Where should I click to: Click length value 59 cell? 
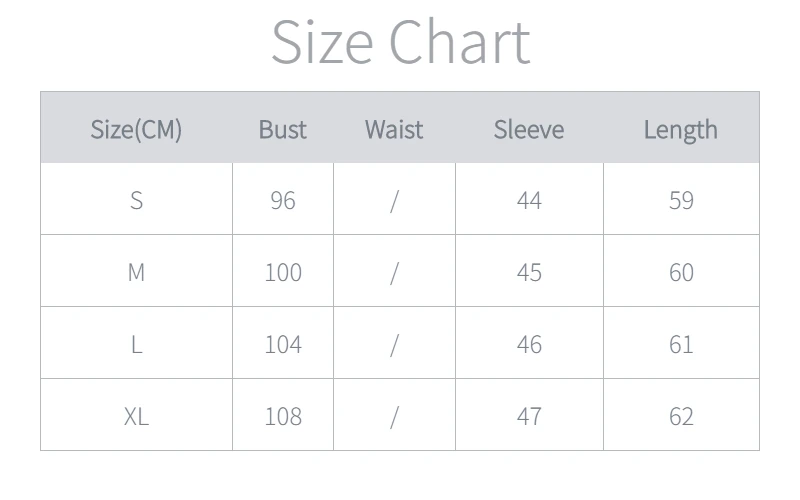[681, 200]
